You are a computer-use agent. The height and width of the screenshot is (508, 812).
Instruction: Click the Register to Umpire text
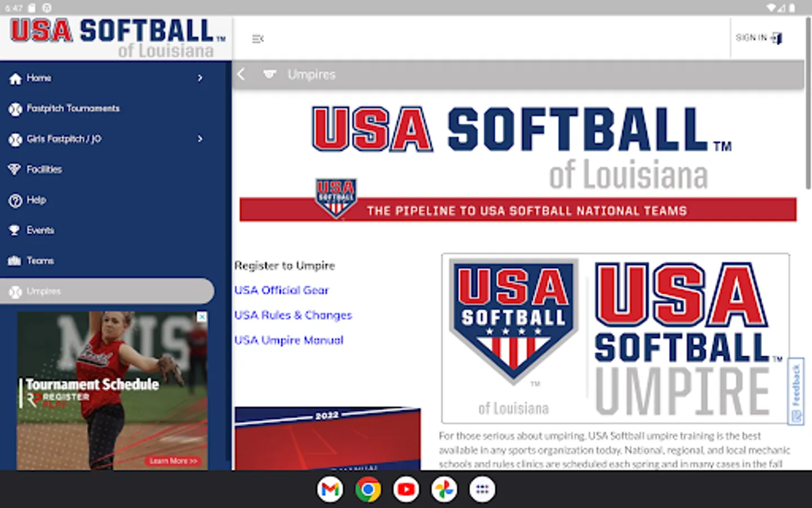click(285, 265)
